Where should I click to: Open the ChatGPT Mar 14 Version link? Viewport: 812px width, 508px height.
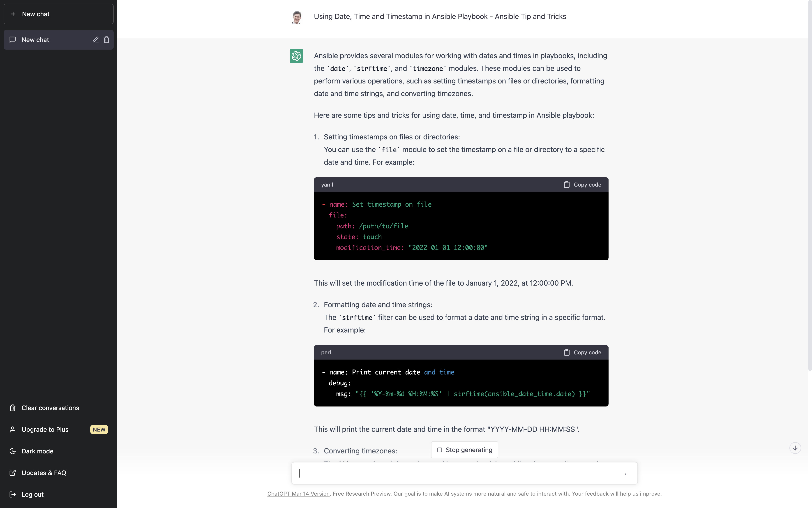click(298, 494)
